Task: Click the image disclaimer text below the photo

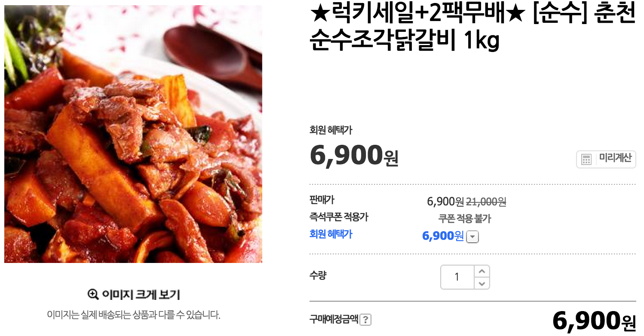Action: pos(134,315)
